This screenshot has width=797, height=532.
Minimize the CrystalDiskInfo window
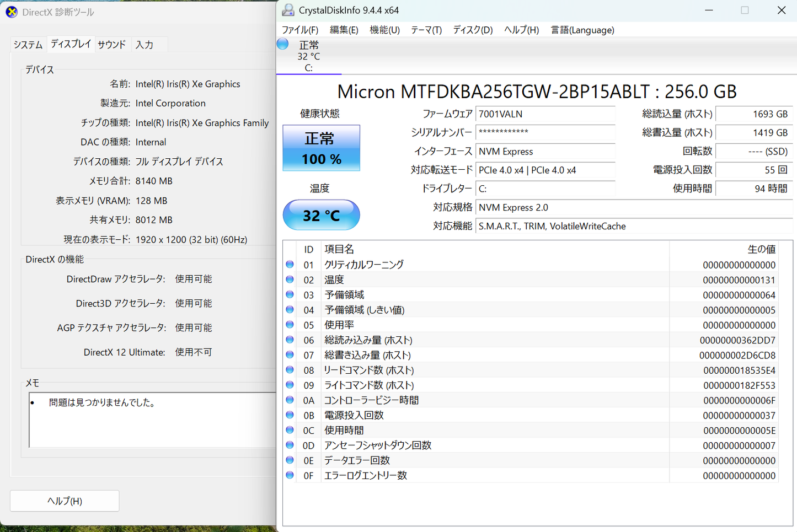click(709, 10)
